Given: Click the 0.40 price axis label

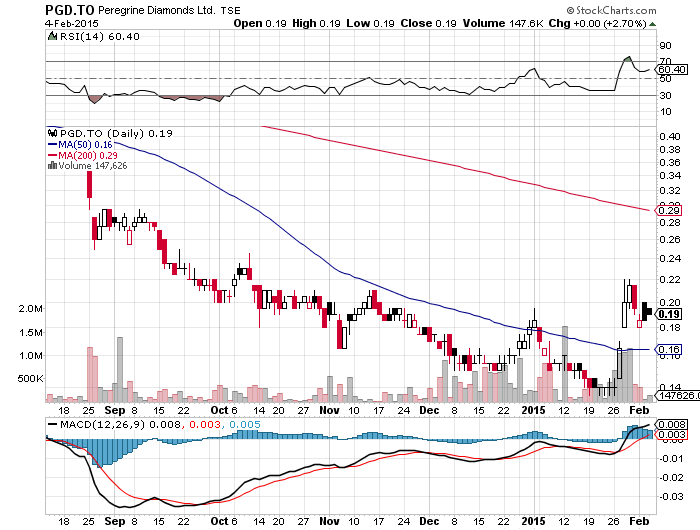Looking at the screenshot, I should [x=670, y=137].
